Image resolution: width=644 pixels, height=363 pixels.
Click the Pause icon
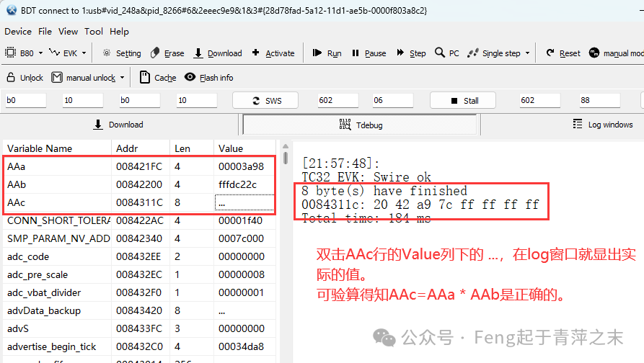(x=356, y=53)
